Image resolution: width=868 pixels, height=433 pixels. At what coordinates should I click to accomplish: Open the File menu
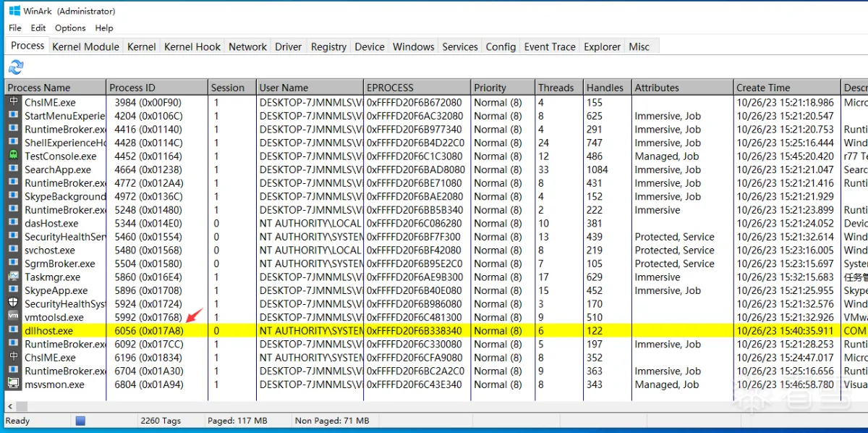15,28
